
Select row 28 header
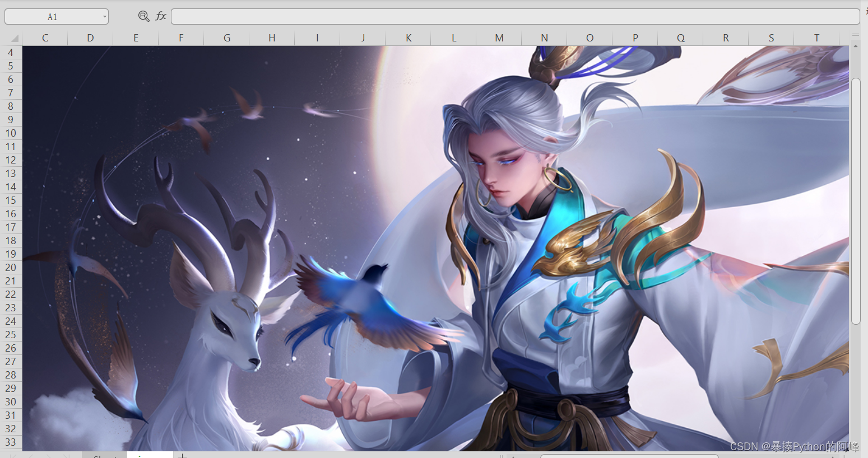(x=11, y=375)
